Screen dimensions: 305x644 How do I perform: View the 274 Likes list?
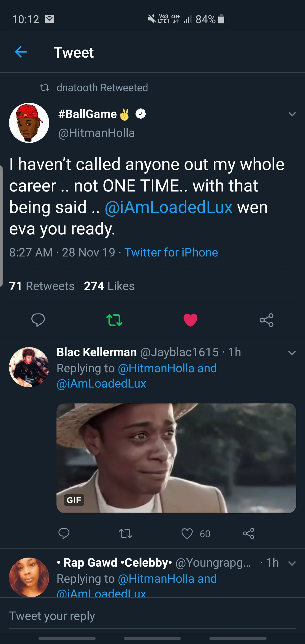(109, 286)
